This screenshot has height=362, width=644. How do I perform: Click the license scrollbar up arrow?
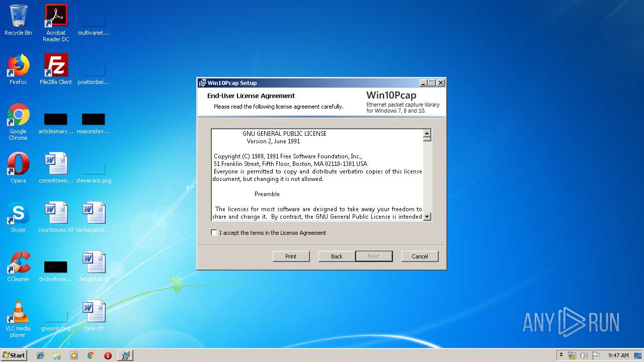427,133
